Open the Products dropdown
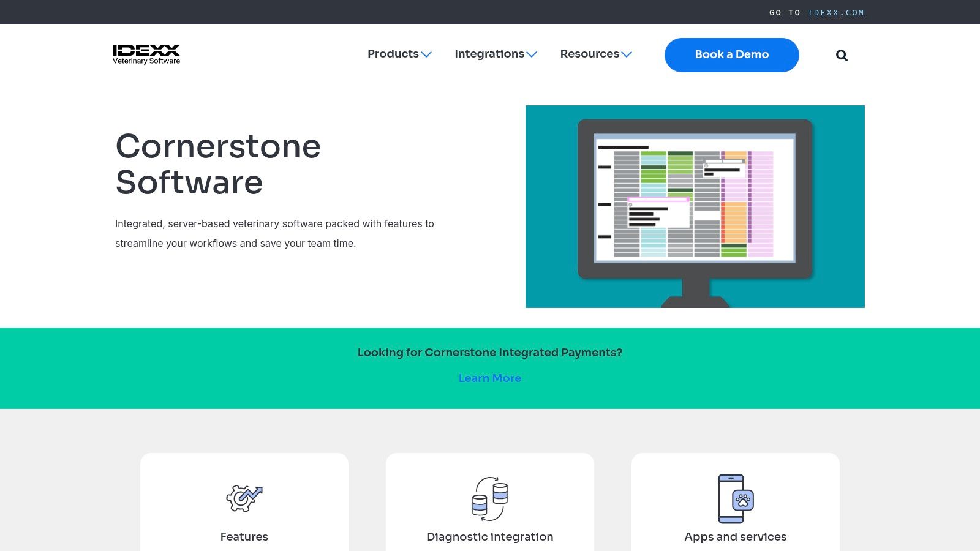 point(399,54)
